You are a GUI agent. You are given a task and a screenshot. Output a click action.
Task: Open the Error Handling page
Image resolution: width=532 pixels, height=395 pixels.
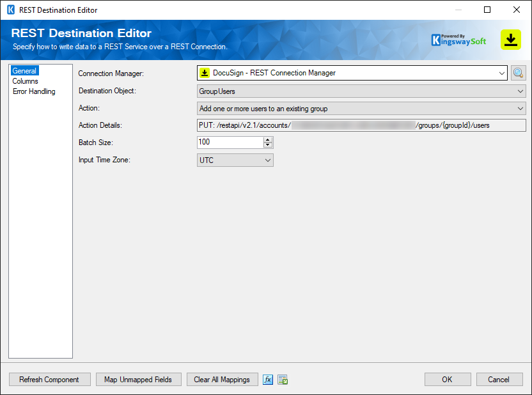click(x=34, y=91)
